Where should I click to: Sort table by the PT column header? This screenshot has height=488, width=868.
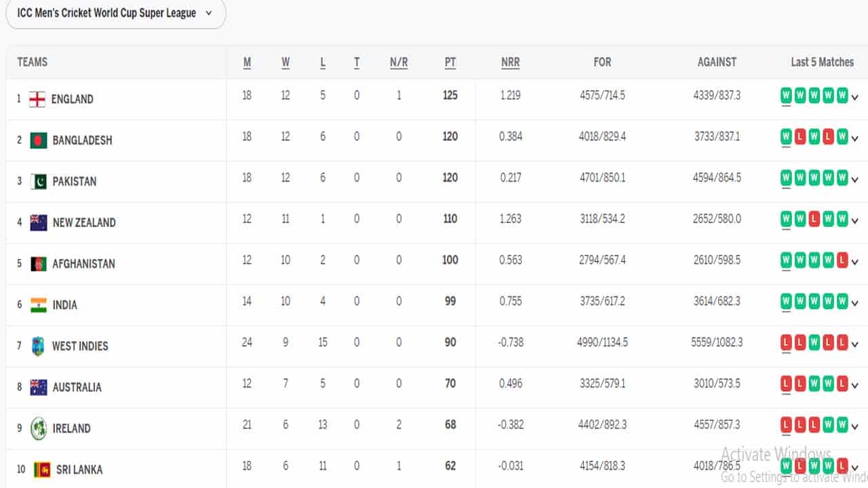click(450, 62)
